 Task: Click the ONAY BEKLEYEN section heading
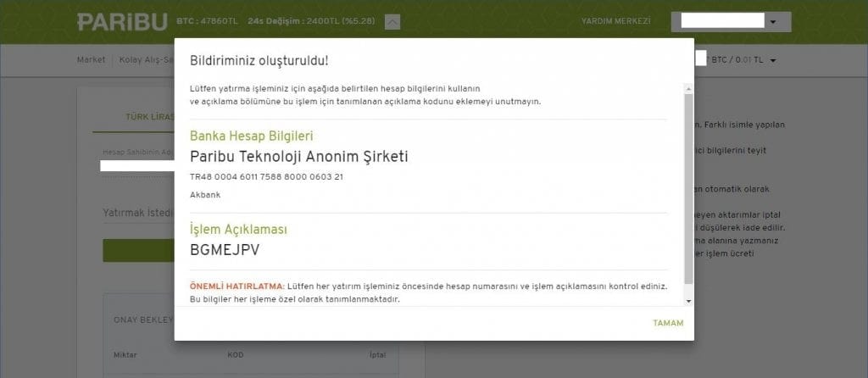pyautogui.click(x=143, y=320)
